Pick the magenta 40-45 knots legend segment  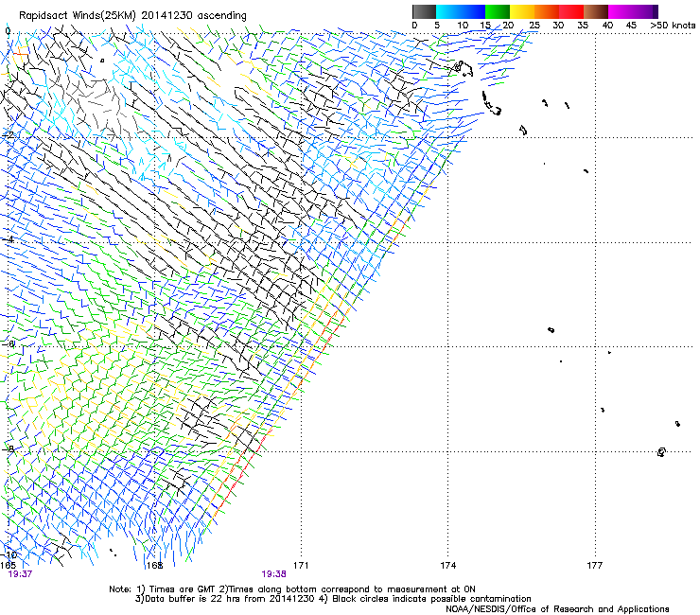pos(621,11)
